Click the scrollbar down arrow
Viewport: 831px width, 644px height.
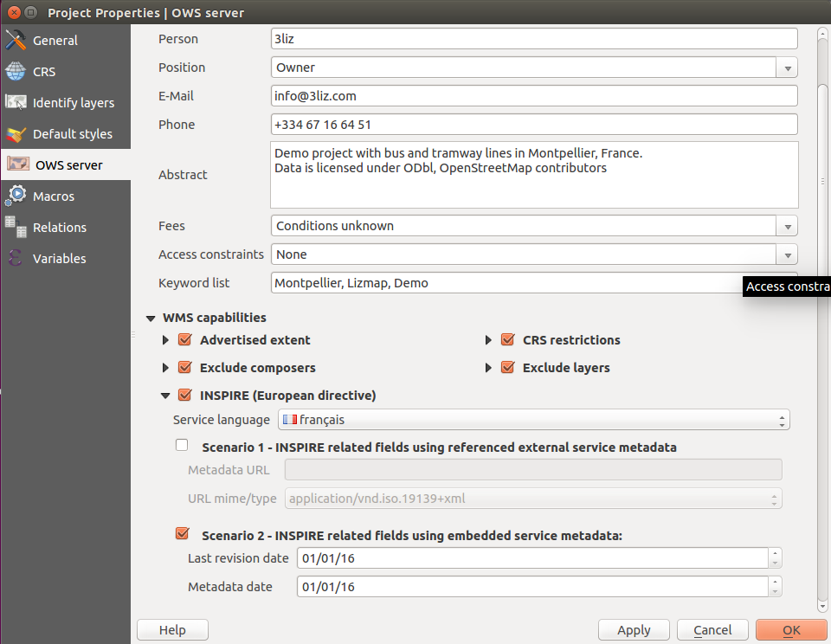click(x=822, y=606)
